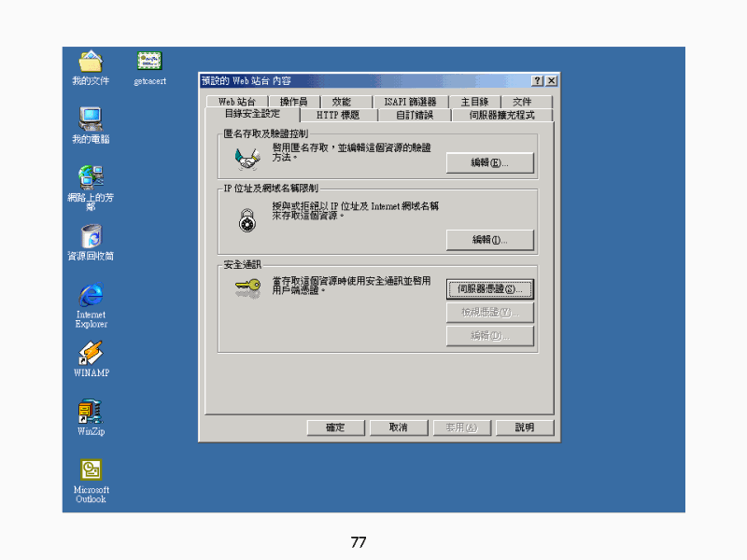The image size is (747, 560).
Task: Open the Microsoft Outlook desktop icon
Action: pyautogui.click(x=91, y=470)
